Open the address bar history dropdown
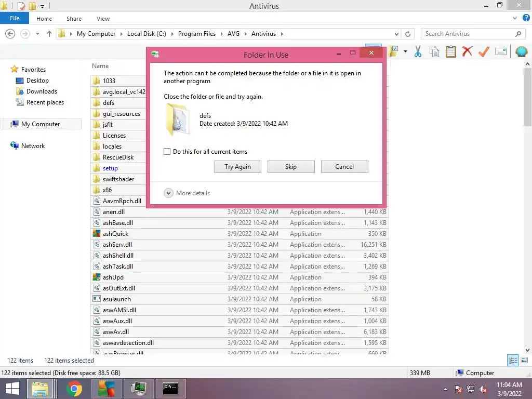The image size is (532, 399). coord(396,34)
